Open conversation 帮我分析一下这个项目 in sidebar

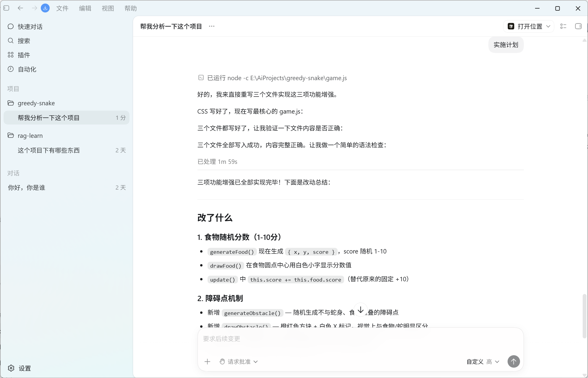[x=67, y=118]
